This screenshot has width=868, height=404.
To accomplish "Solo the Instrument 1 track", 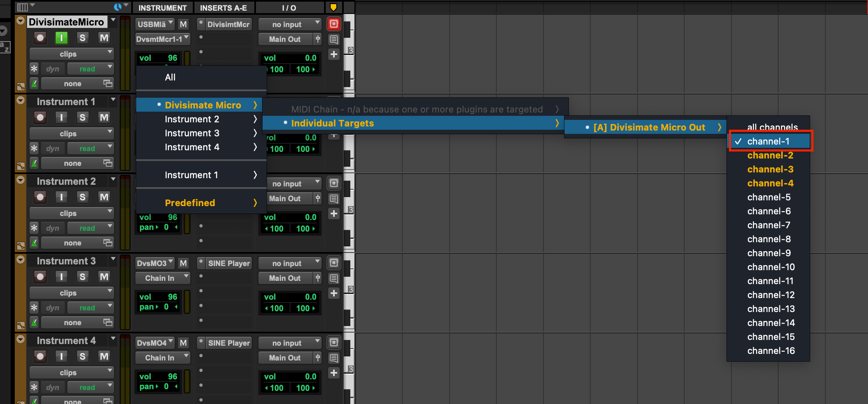I will [82, 118].
